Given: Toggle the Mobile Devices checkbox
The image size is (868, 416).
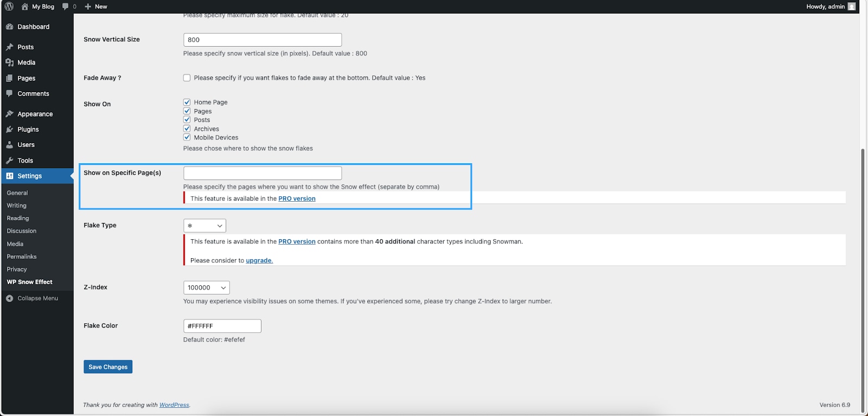Looking at the screenshot, I should tap(187, 138).
